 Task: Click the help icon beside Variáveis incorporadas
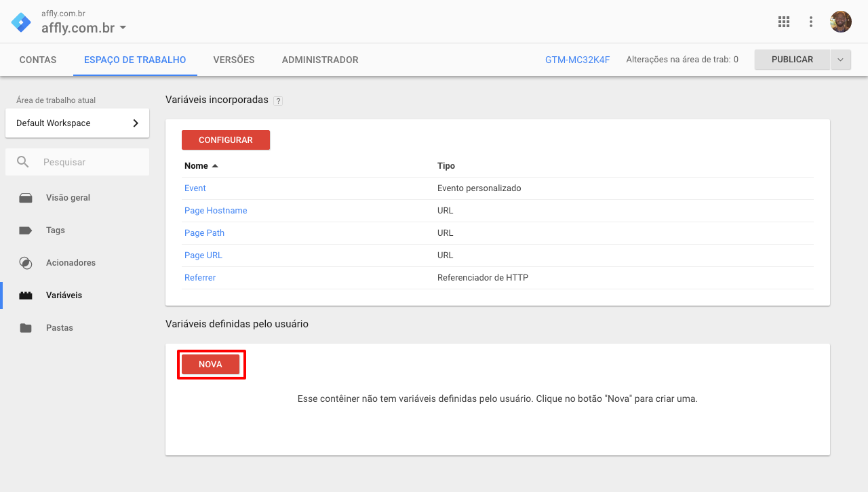click(x=278, y=100)
